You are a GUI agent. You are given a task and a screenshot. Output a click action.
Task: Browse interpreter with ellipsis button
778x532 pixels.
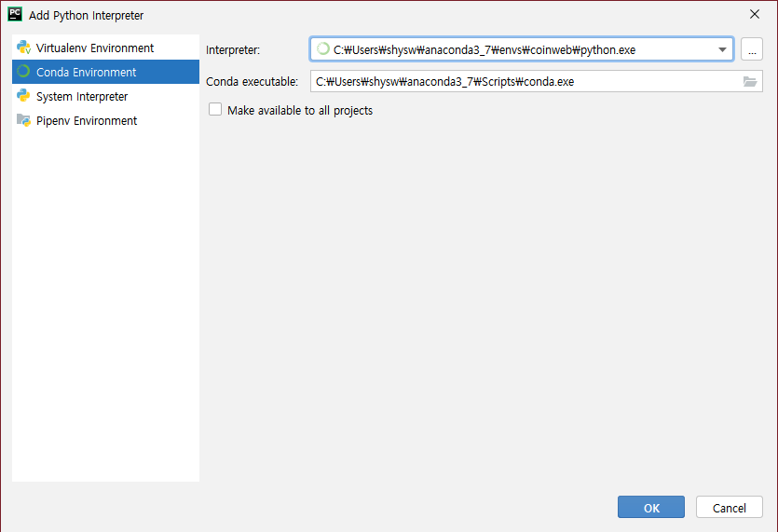(x=752, y=49)
